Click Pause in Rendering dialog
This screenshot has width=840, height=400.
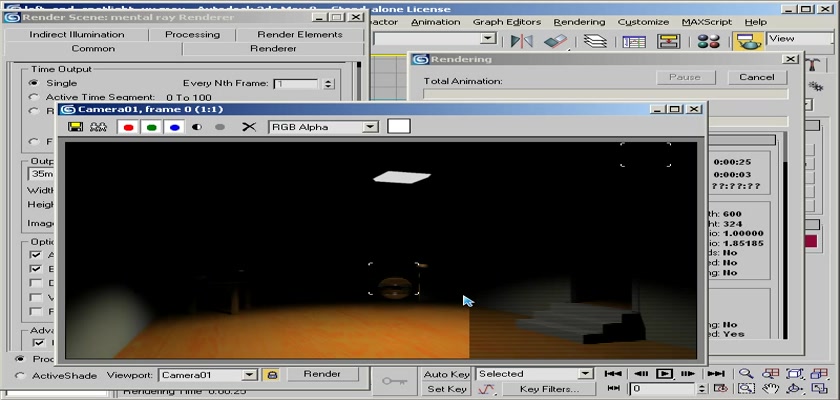coord(685,77)
